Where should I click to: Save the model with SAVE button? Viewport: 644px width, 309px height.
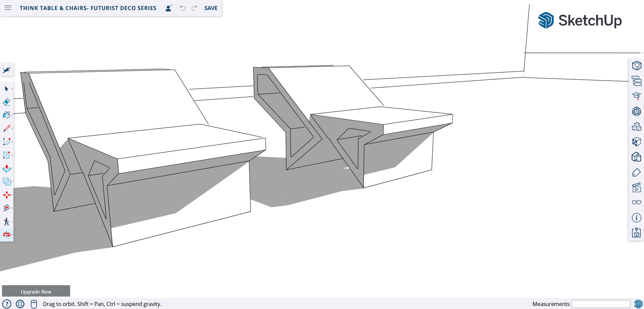[211, 8]
